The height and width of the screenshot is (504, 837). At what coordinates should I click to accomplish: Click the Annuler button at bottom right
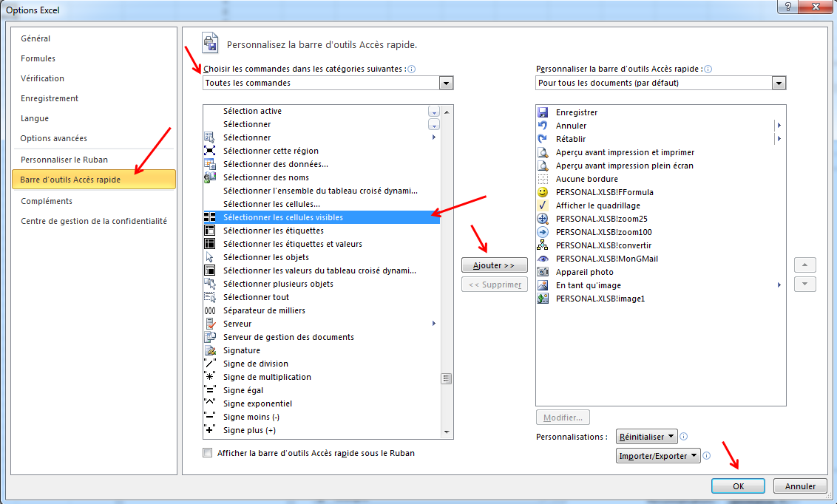coord(800,486)
